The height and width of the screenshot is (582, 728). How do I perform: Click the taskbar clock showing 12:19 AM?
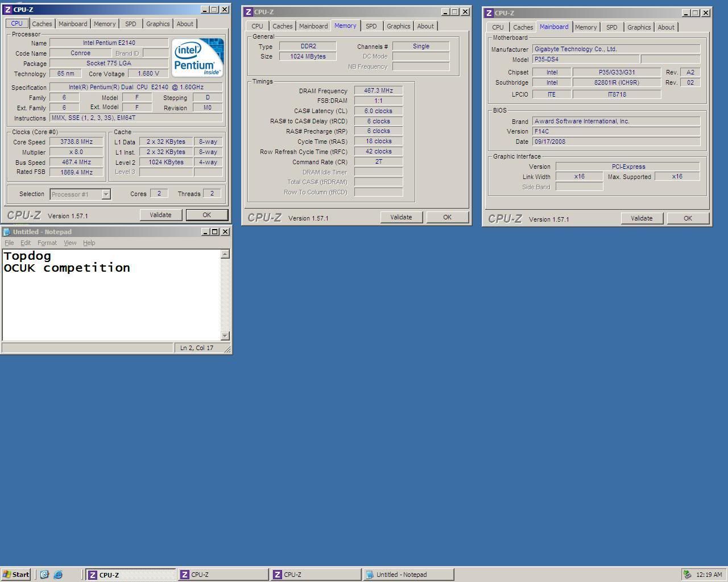[x=709, y=575]
